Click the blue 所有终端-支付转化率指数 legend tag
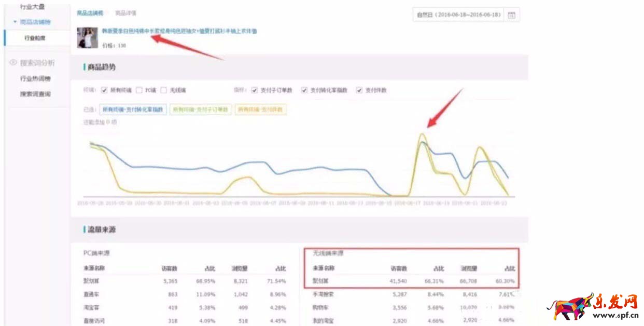644x326 pixels. (133, 110)
